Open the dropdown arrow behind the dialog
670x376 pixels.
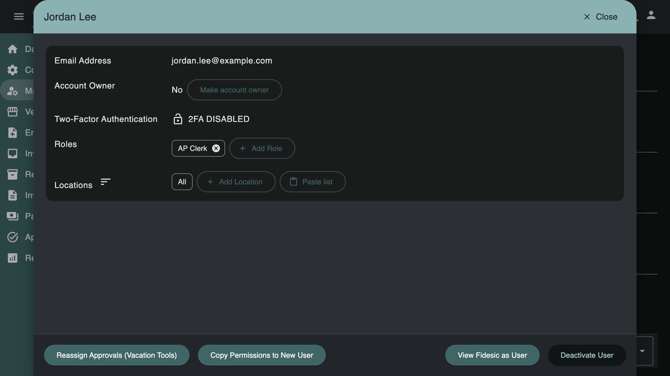(x=642, y=351)
